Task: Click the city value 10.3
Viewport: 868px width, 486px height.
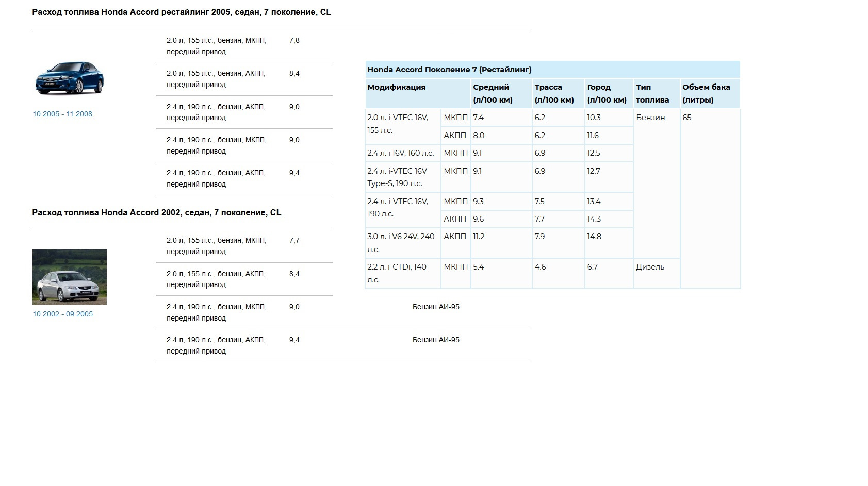Action: 594,118
